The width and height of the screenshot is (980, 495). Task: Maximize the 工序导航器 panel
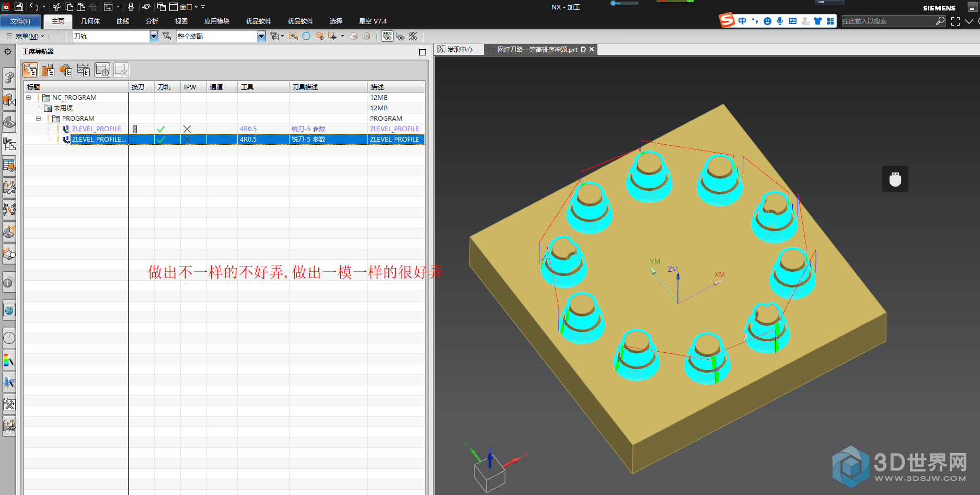click(x=422, y=52)
